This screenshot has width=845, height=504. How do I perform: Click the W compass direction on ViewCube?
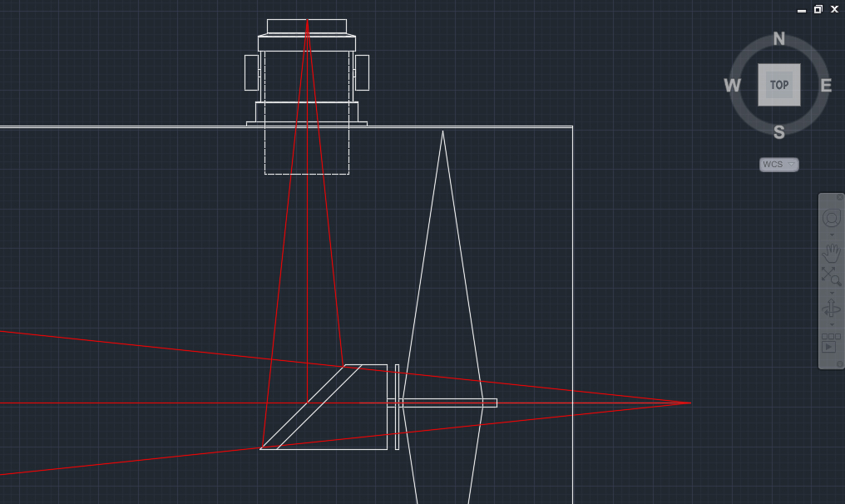[x=732, y=86]
